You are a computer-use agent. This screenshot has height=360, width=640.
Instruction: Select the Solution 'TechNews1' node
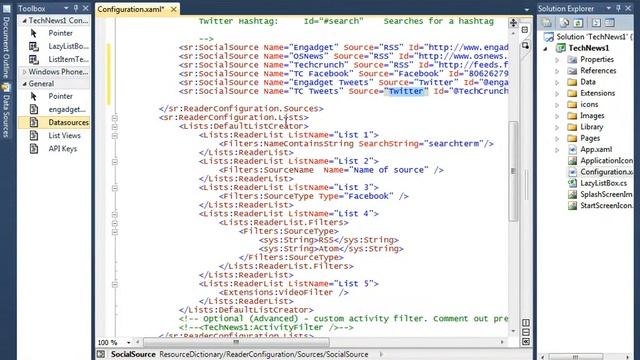[x=589, y=37]
